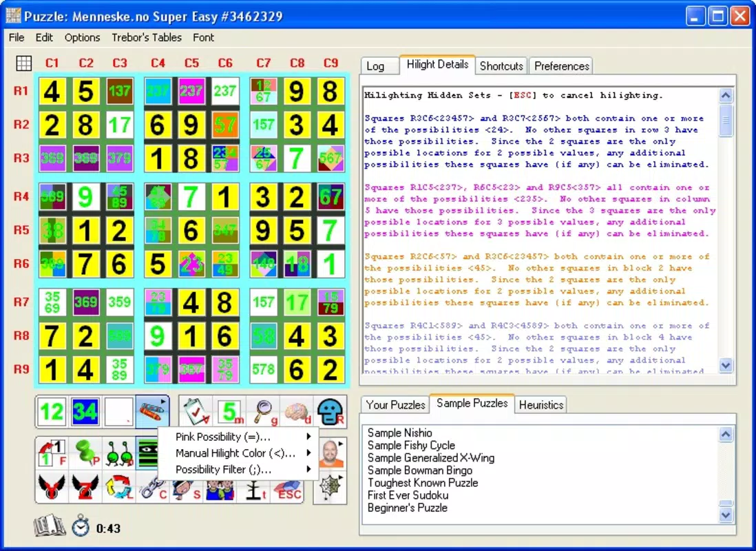Select the blue 34 possibility mode button
Image resolution: width=756 pixels, height=551 pixels.
(x=85, y=412)
